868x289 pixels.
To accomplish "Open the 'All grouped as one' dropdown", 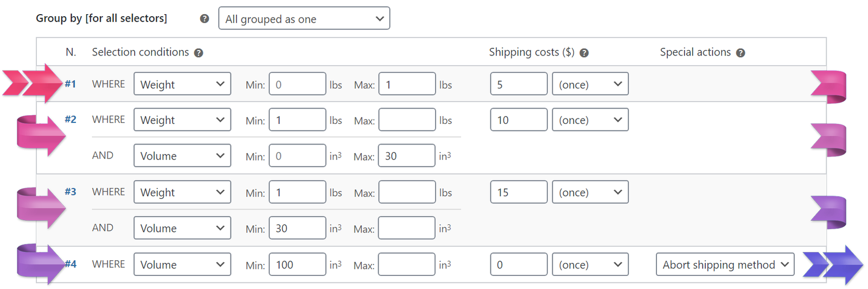I will [304, 18].
